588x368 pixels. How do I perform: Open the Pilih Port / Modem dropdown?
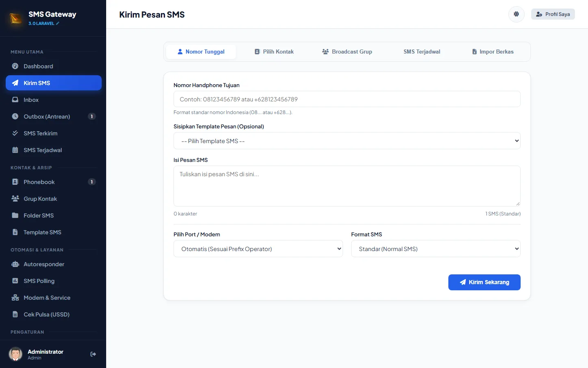258,249
